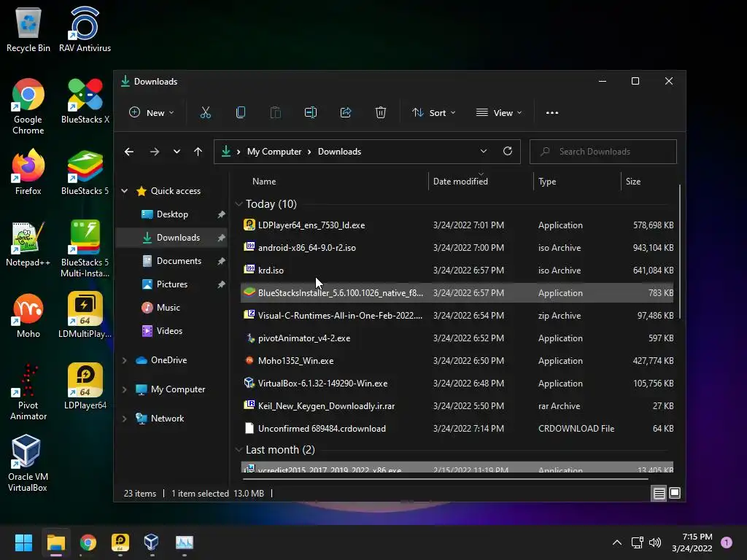The height and width of the screenshot is (560, 747).
Task: Sort by Size column header
Action: [x=633, y=182]
